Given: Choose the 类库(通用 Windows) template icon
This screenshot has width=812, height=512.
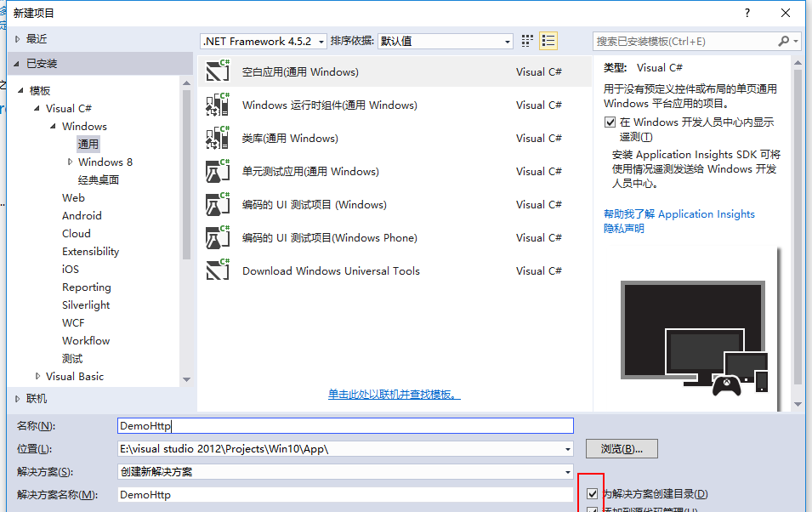Looking at the screenshot, I should [218, 137].
